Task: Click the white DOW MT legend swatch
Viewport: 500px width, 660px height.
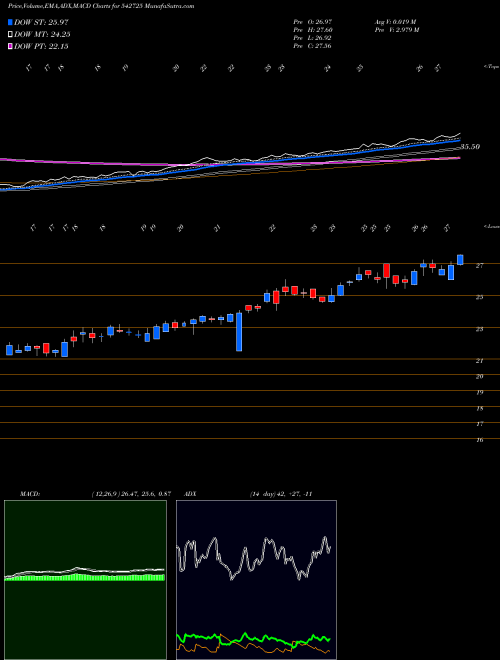Action: [x=10, y=35]
